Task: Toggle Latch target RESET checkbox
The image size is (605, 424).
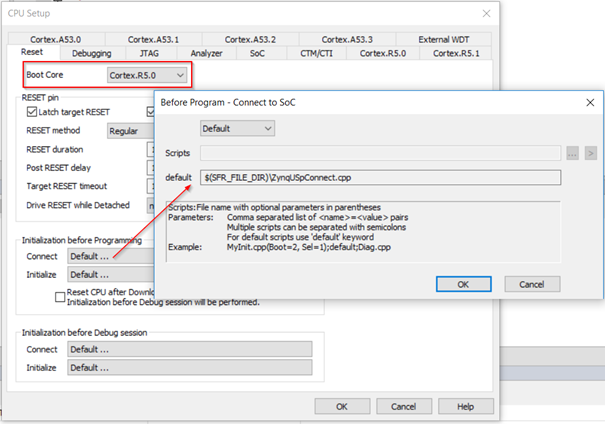Action: coord(31,111)
